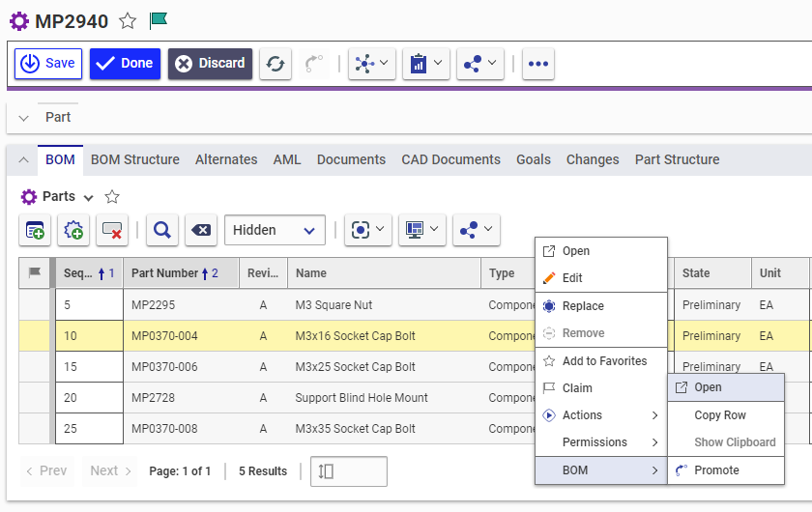812x512 pixels.
Task: Choose Open in the BOM submenu
Action: (726, 387)
